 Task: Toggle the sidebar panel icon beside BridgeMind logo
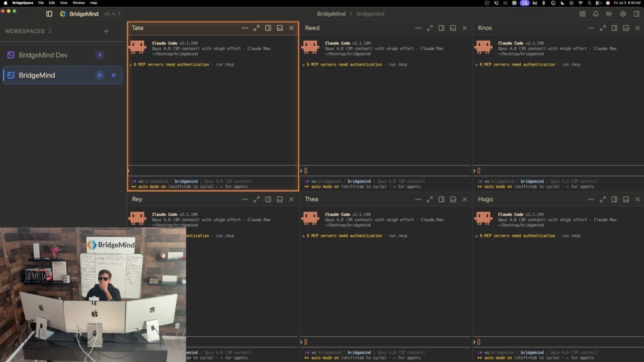[49, 14]
